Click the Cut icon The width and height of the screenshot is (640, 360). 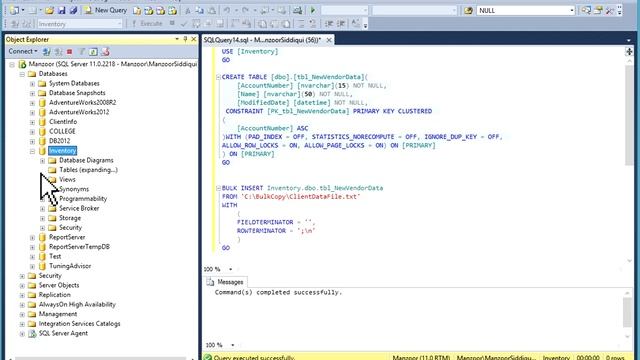pyautogui.click(x=188, y=11)
